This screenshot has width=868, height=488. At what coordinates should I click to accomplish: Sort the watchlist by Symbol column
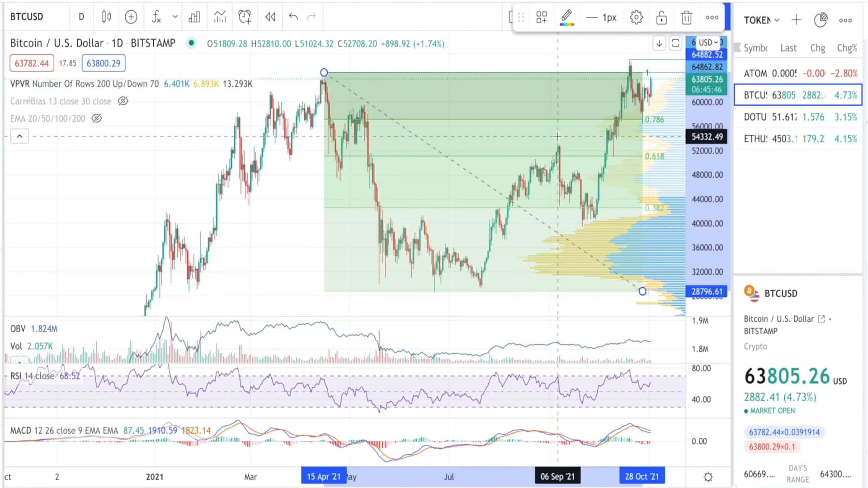point(755,48)
